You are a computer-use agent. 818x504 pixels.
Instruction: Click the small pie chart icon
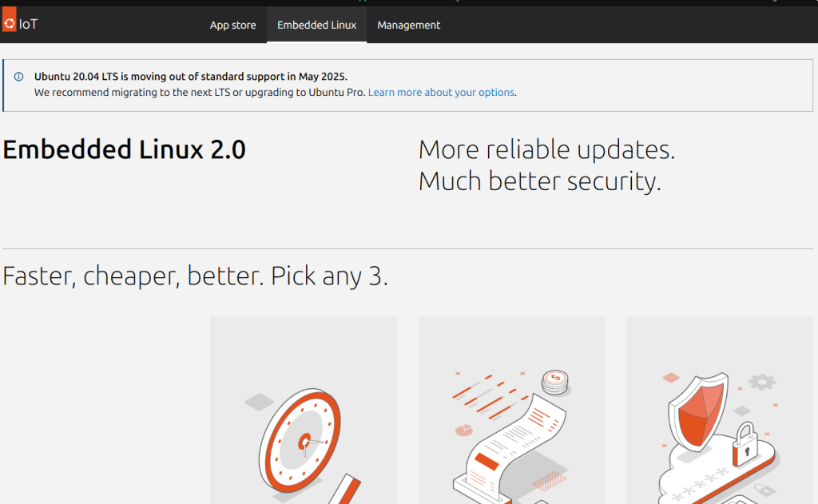coord(463,431)
